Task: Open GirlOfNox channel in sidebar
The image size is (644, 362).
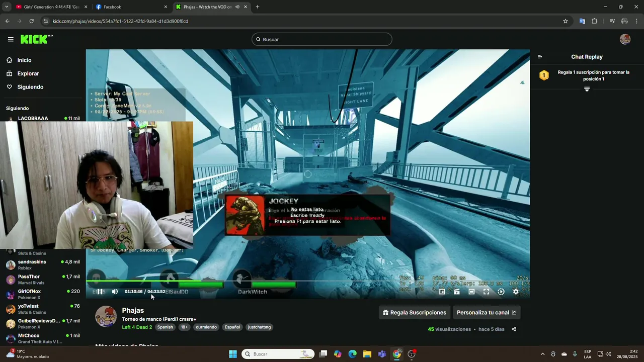Action: [x=43, y=294]
